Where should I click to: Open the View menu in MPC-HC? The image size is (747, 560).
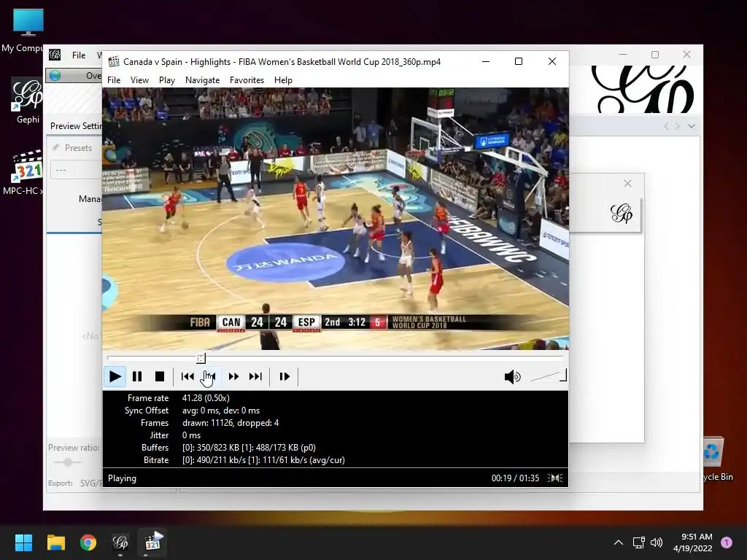[x=139, y=80]
